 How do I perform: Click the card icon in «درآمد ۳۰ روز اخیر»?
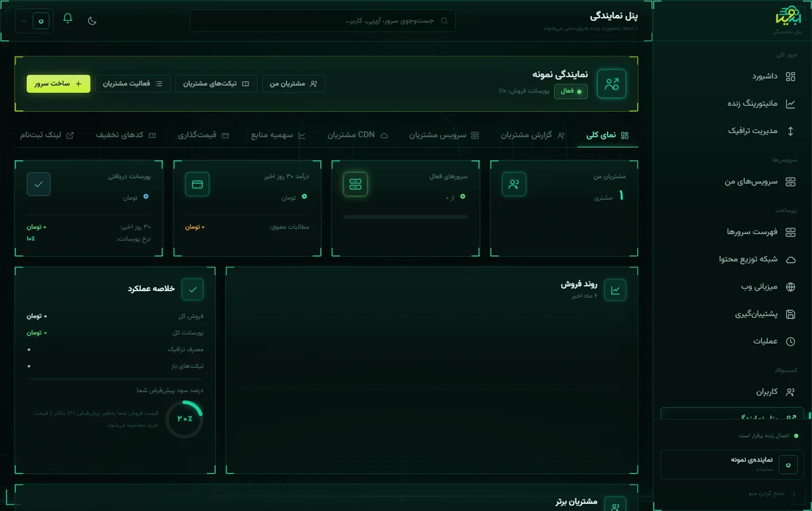point(197,184)
